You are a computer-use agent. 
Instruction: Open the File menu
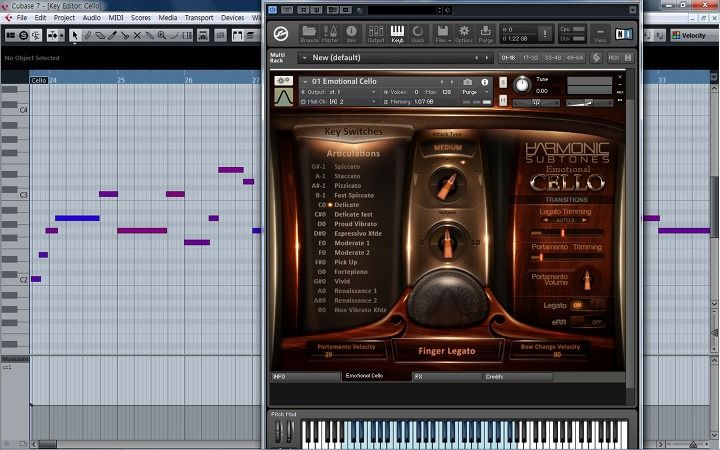22,17
